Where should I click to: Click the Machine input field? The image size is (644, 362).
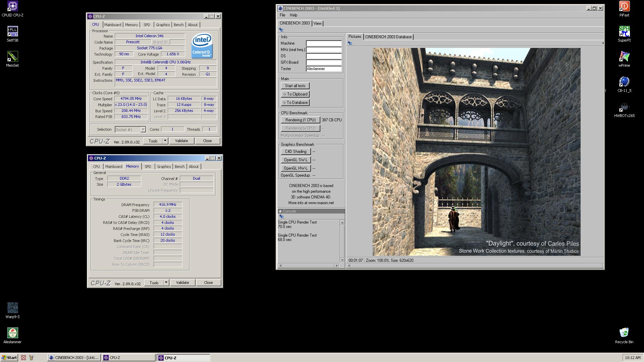coord(324,43)
